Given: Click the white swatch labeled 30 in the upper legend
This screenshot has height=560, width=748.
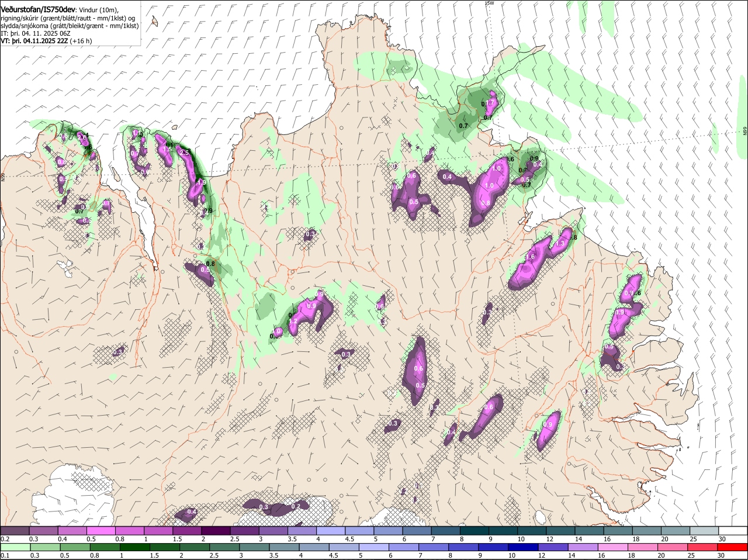Looking at the screenshot, I should click(x=733, y=530).
